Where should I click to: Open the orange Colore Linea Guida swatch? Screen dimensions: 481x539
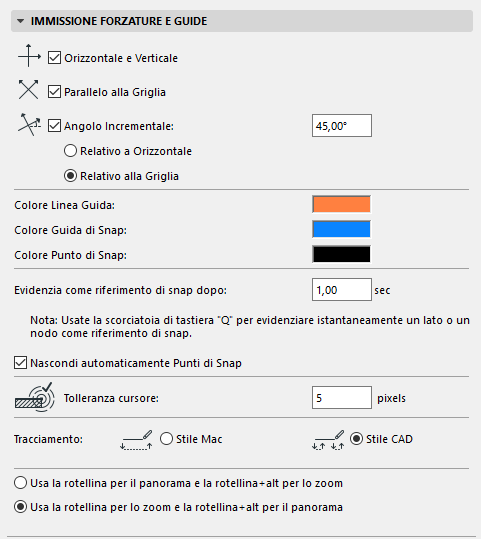(x=341, y=204)
